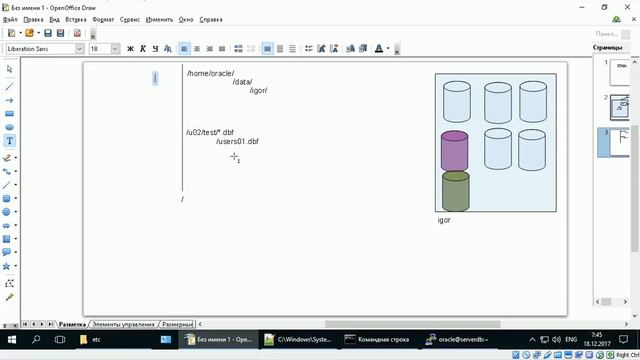
Task: Click the Save icon
Action: 48,33
